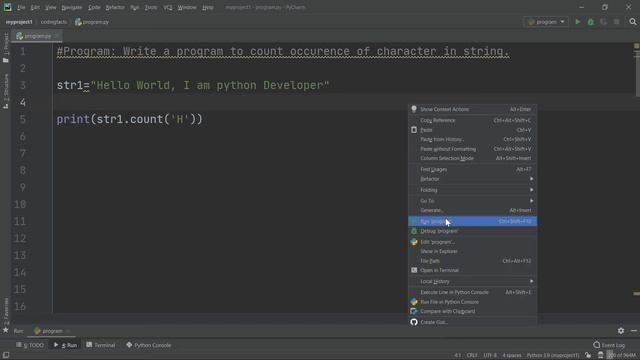The height and width of the screenshot is (360, 640).
Task: Open the File menu
Action: coord(21,7)
